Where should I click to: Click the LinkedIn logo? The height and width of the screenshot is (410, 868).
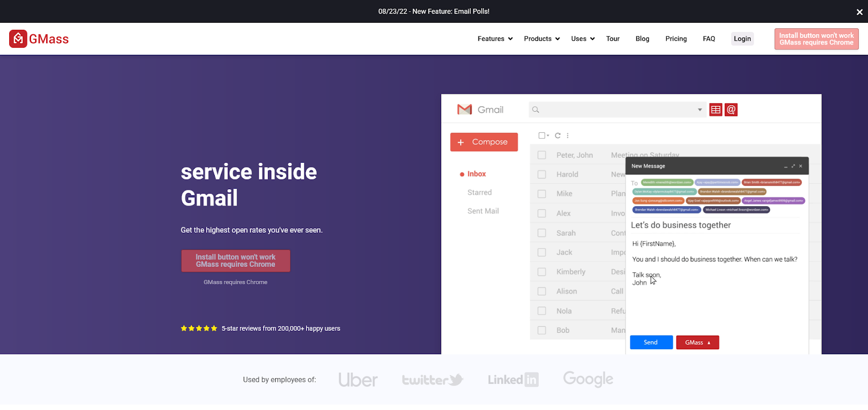click(x=513, y=380)
